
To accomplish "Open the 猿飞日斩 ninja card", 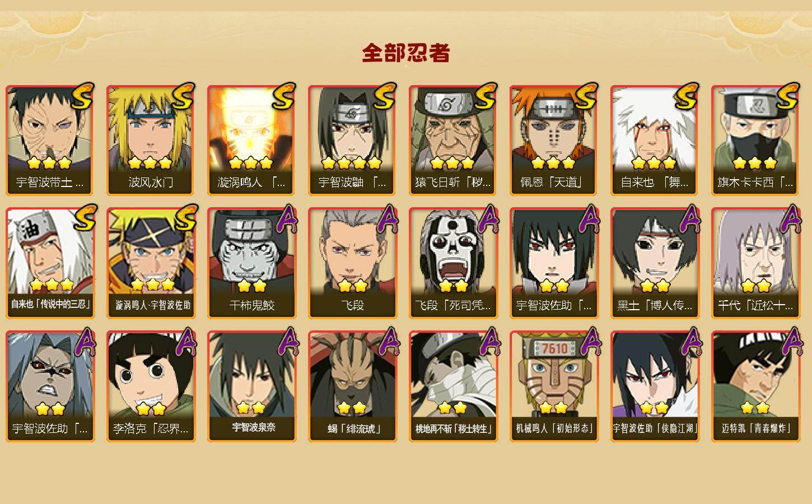I will tap(453, 141).
